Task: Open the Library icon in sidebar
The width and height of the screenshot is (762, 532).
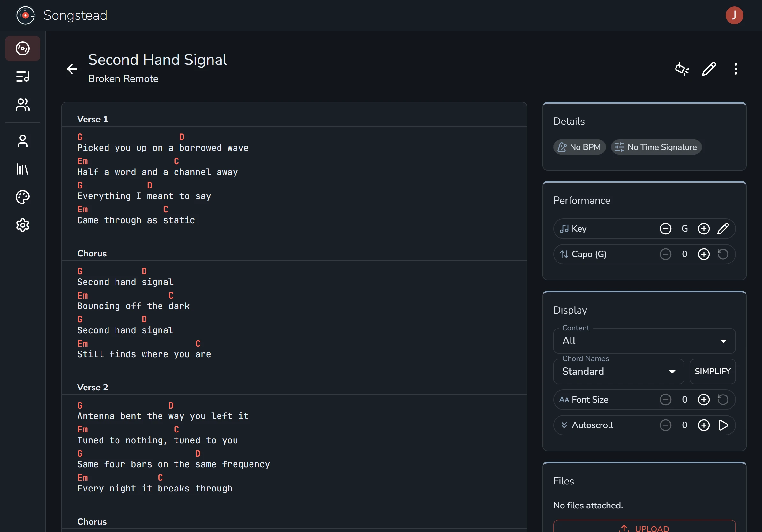Action: coord(23,169)
